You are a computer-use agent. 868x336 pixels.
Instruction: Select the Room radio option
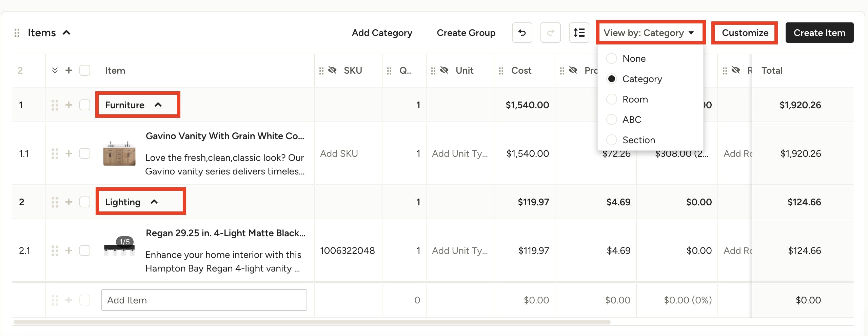[611, 99]
